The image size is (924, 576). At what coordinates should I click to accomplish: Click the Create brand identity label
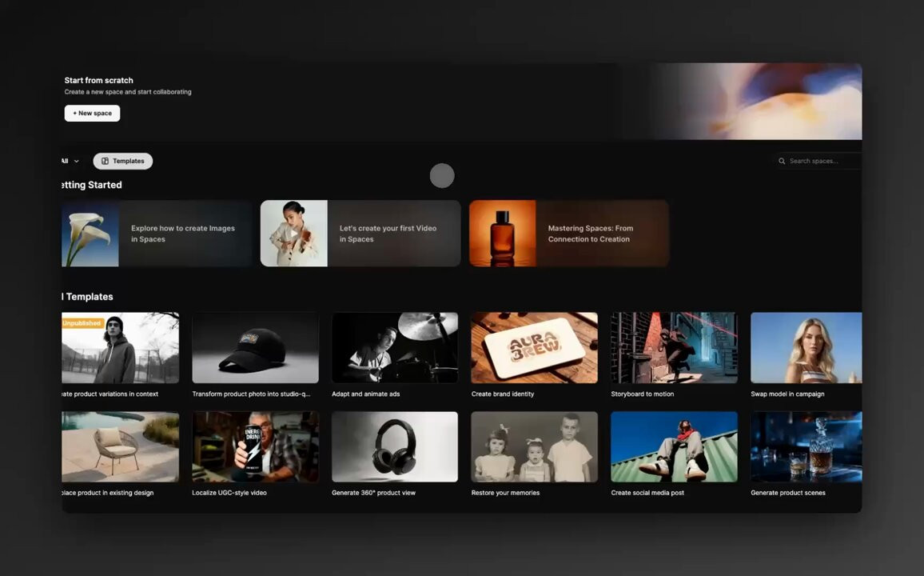point(503,394)
